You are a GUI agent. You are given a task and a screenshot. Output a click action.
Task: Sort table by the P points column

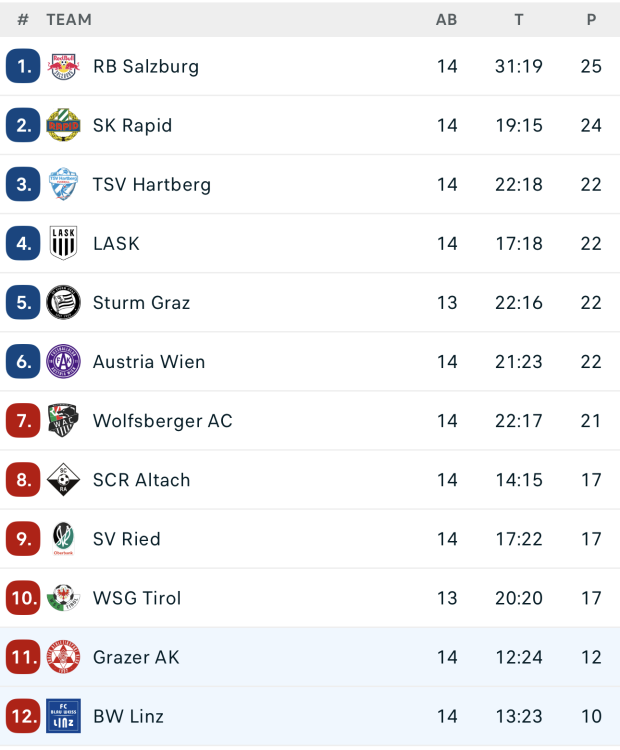click(x=591, y=19)
